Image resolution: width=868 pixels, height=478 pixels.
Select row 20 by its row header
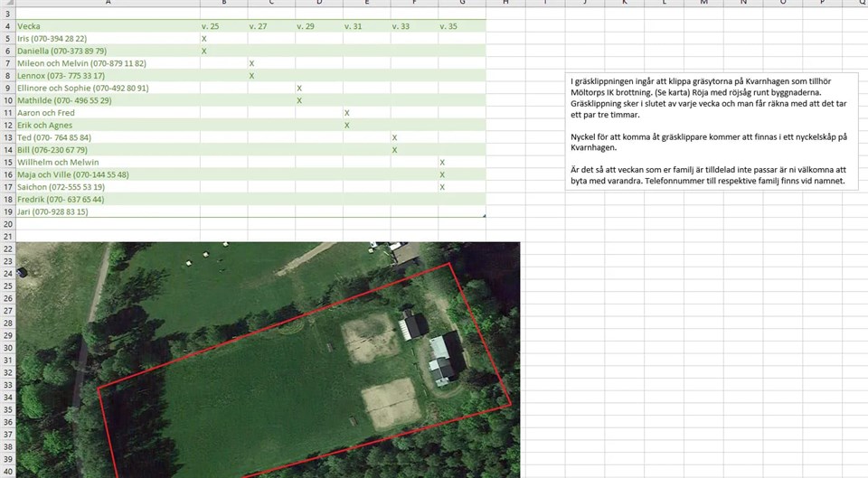click(7, 224)
